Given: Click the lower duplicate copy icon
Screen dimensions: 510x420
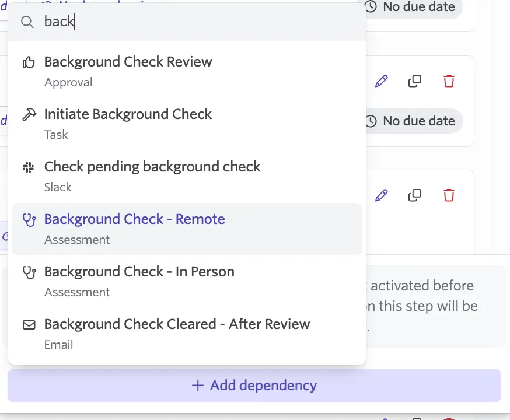Looking at the screenshot, I should [415, 195].
